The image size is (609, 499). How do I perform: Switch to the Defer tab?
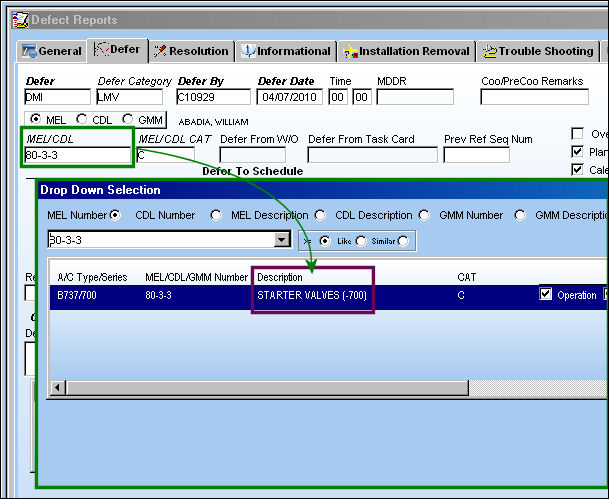coord(117,50)
